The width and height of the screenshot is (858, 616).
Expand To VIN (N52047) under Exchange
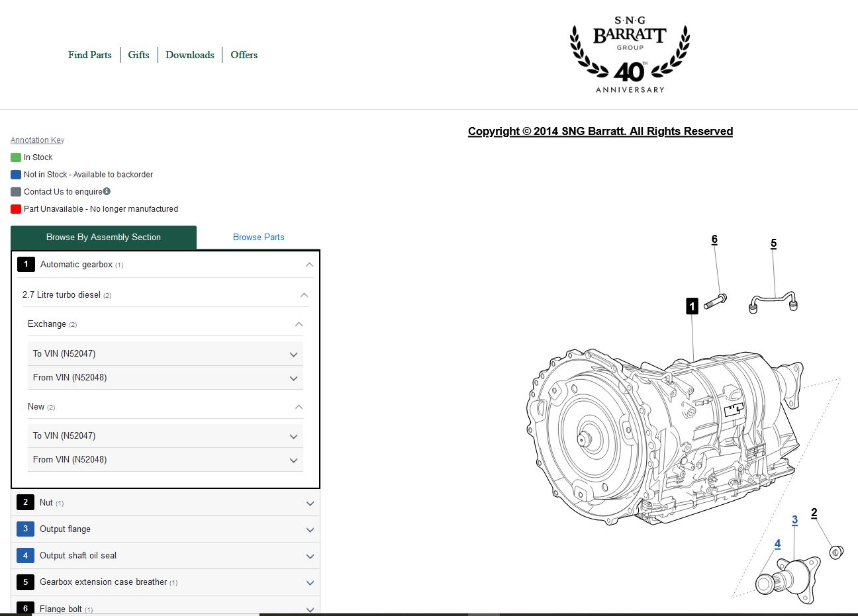(x=293, y=355)
